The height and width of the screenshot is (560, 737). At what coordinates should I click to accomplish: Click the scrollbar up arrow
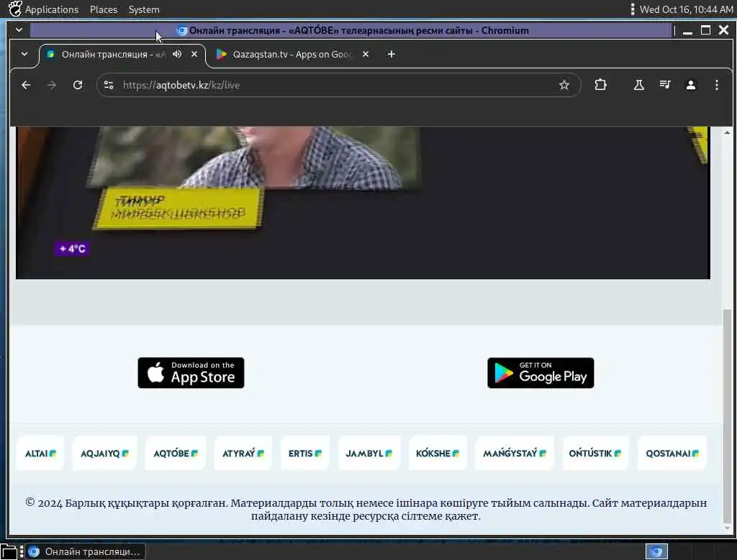click(727, 132)
